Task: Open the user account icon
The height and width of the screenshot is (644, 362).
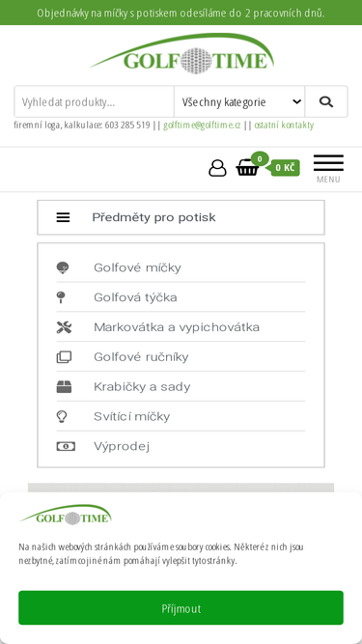Action: coord(217,168)
